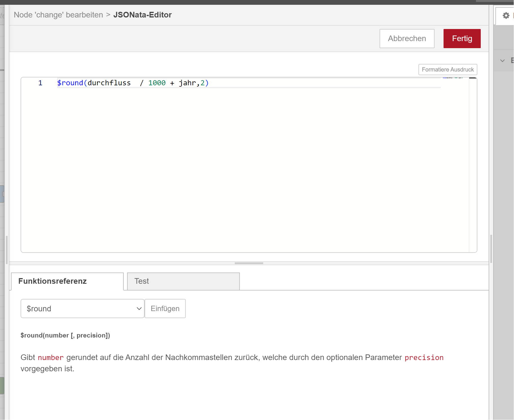This screenshot has height=420, width=514.
Task: Click line number 1 in the editor gutter
Action: tap(40, 83)
